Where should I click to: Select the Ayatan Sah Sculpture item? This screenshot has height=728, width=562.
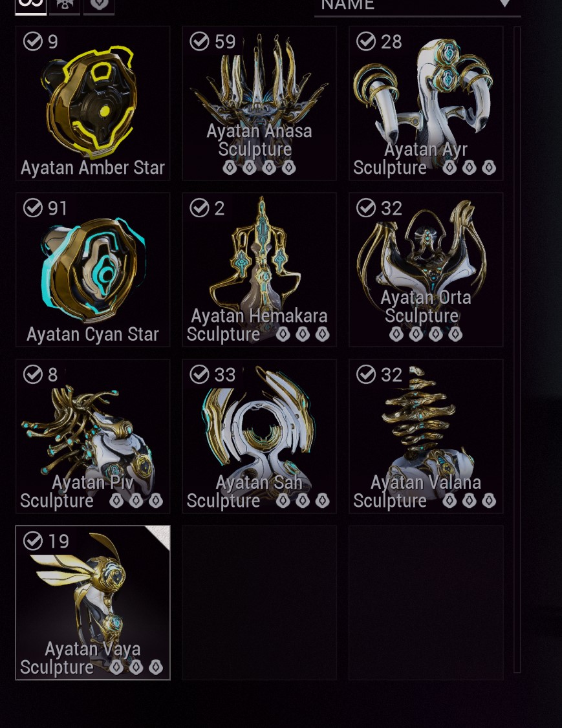click(x=259, y=436)
